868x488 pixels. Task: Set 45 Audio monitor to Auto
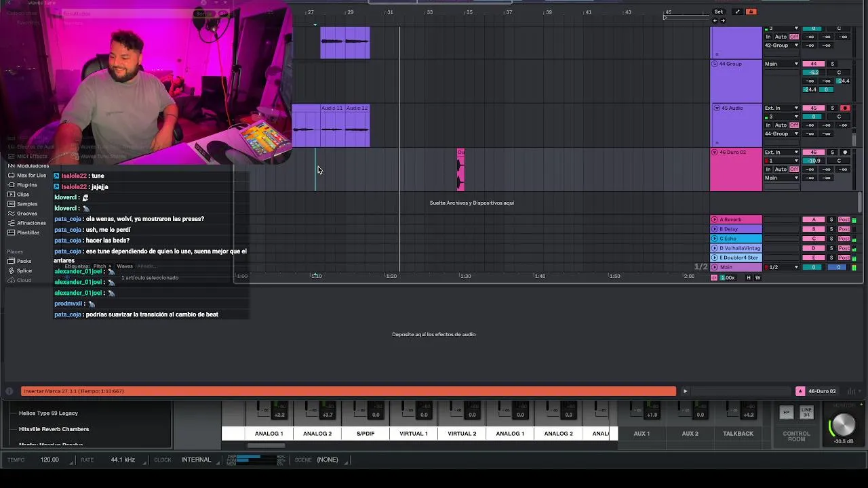[781, 125]
